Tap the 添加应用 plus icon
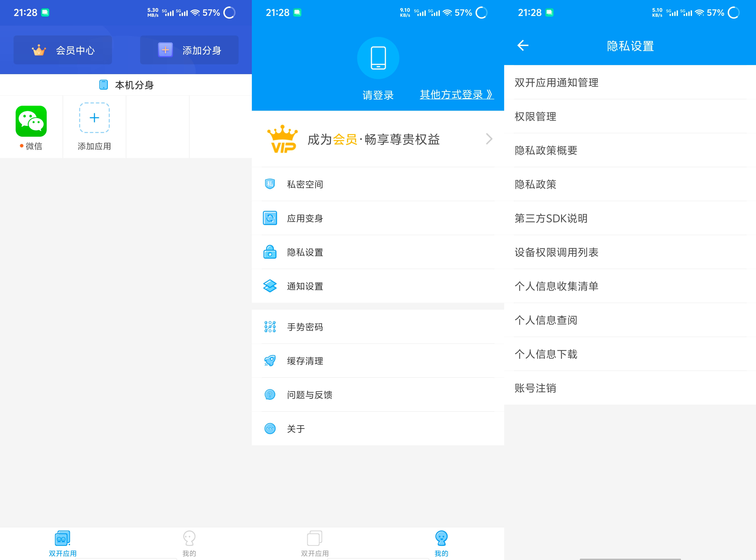The width and height of the screenshot is (756, 560). coord(94,118)
